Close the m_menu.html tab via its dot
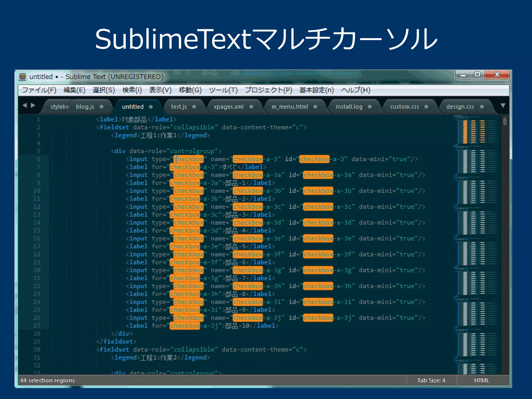 [x=315, y=107]
